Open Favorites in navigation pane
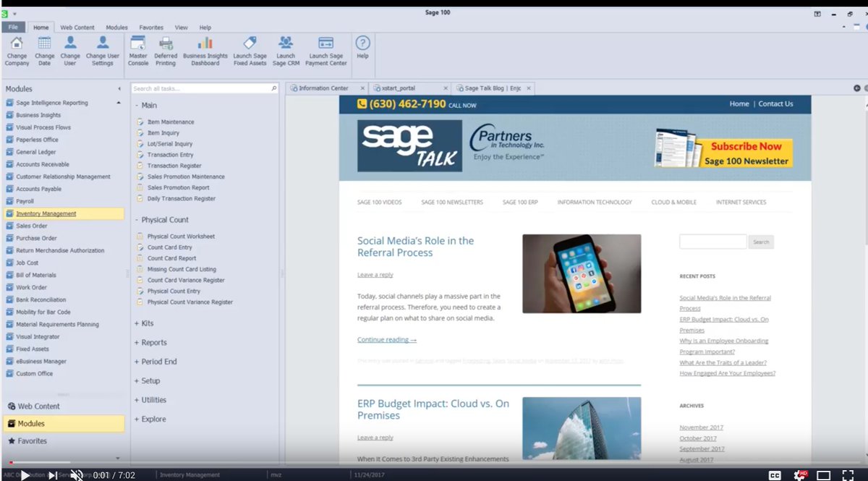The height and width of the screenshot is (481, 868). click(63, 441)
